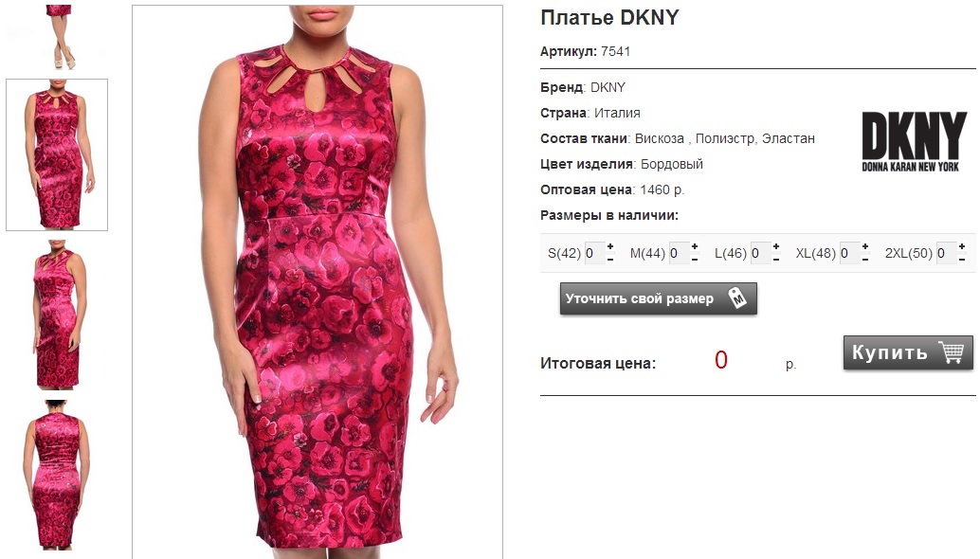Click the Купить cart button
This screenshot has height=559, width=980.
point(908,352)
